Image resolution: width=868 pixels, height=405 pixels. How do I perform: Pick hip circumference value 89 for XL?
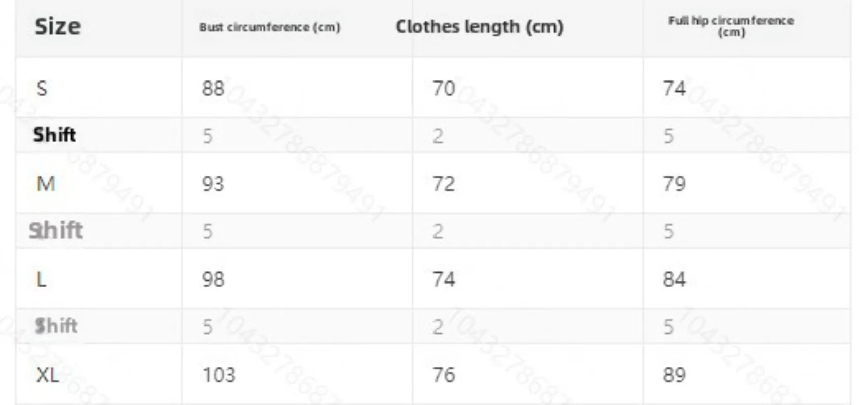point(674,375)
